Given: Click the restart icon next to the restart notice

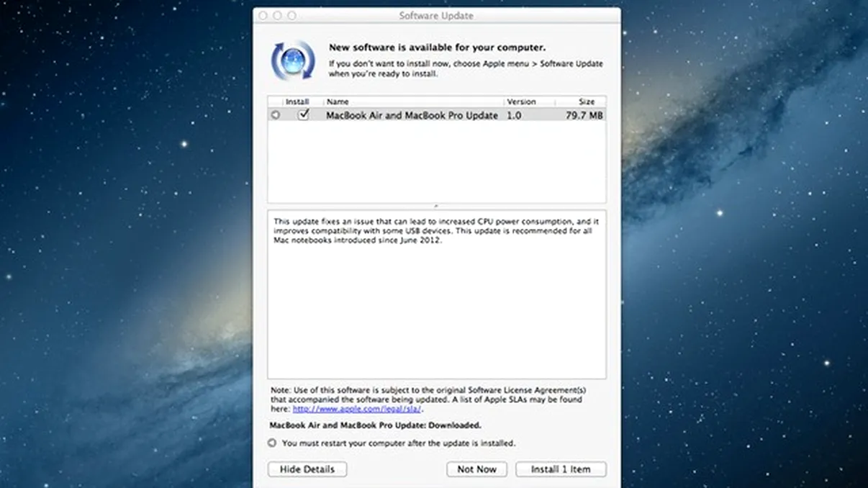Looking at the screenshot, I should click(272, 443).
